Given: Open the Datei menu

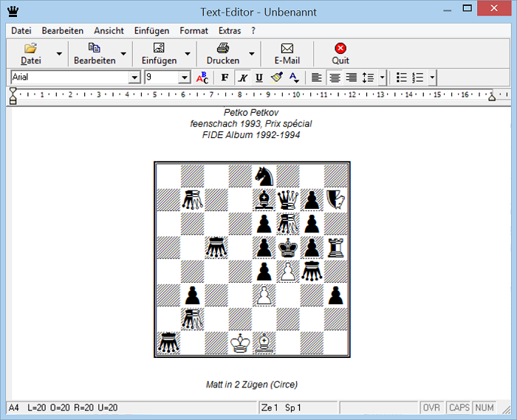Looking at the screenshot, I should click(x=21, y=31).
